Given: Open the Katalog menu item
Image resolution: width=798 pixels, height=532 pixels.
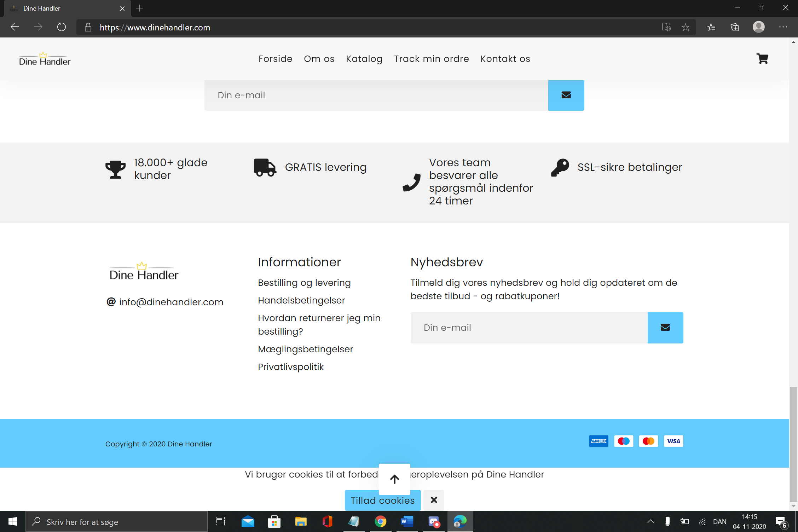Looking at the screenshot, I should tap(364, 59).
